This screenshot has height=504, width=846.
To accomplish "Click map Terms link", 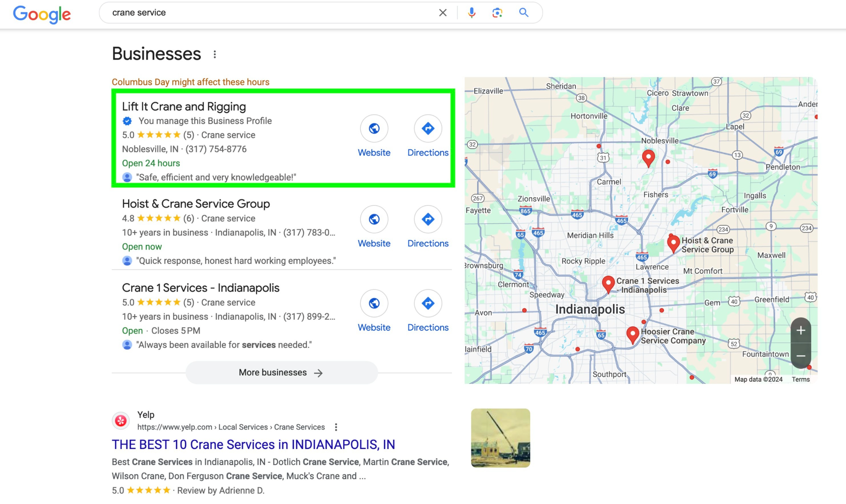I will click(x=801, y=379).
